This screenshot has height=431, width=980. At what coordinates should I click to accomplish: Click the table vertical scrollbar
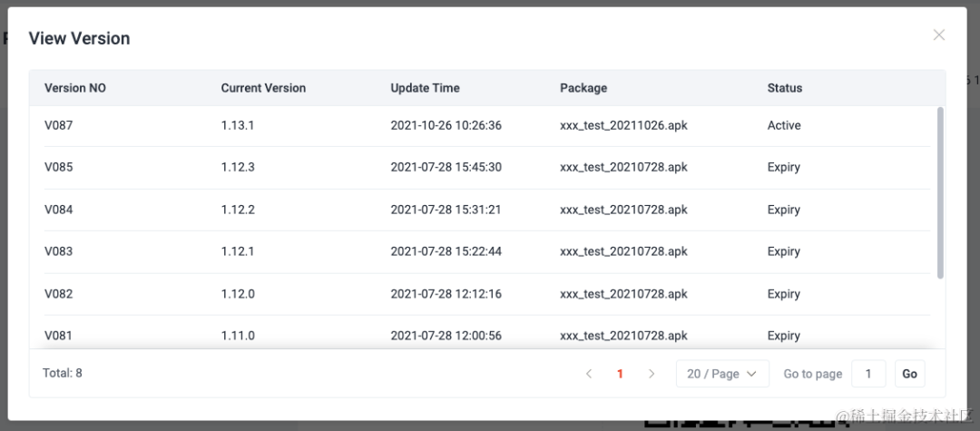click(940, 192)
